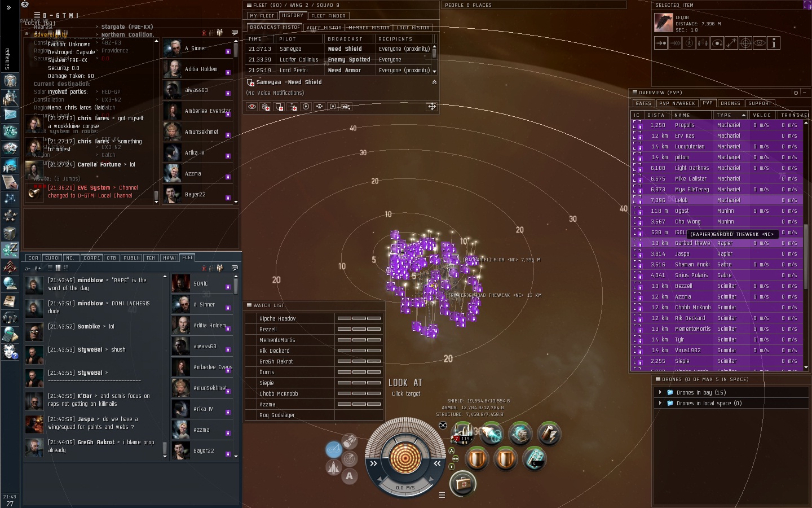812x508 pixels.
Task: Open EVE Mail from the Neocom sidebar
Action: (x=10, y=114)
